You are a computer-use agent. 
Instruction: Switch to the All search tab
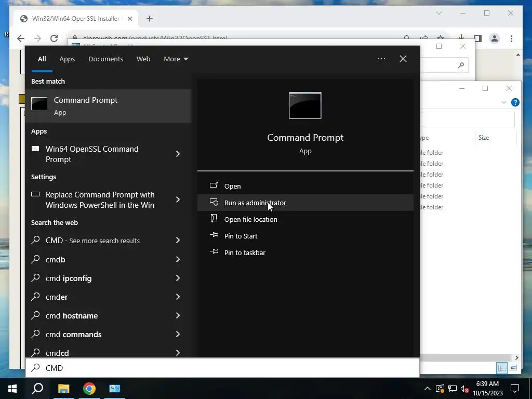point(42,59)
